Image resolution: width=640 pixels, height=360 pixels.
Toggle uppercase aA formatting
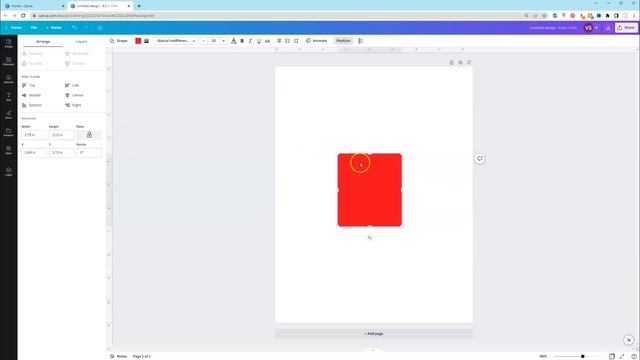267,41
